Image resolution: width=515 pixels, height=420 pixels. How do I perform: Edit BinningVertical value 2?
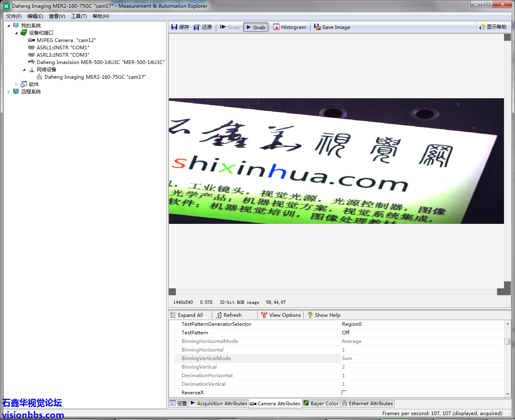[422, 367]
